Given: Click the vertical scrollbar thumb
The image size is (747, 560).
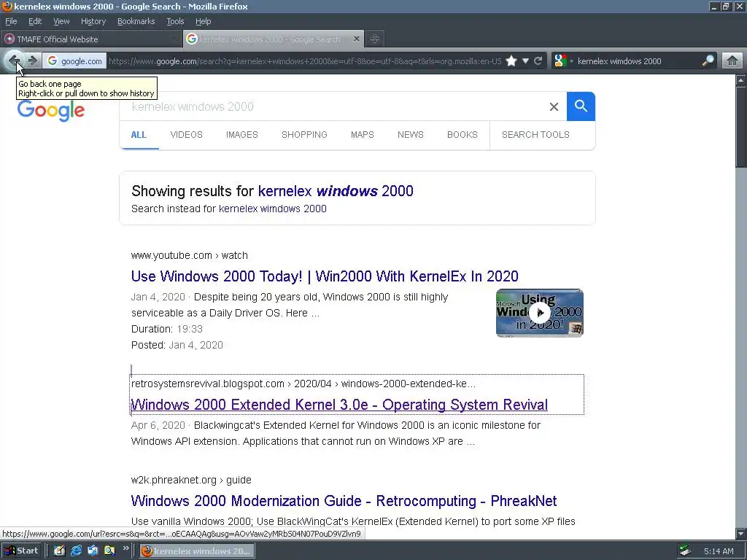Looking at the screenshot, I should (x=741, y=127).
